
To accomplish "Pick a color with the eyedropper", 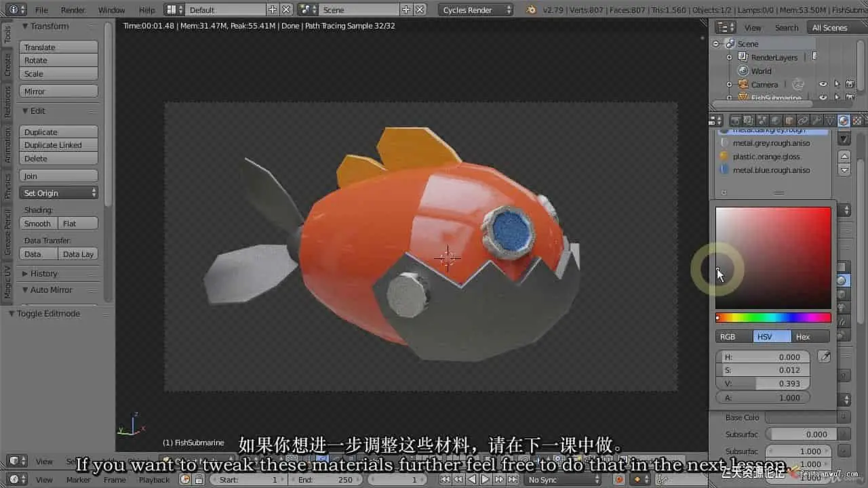I will tap(824, 357).
